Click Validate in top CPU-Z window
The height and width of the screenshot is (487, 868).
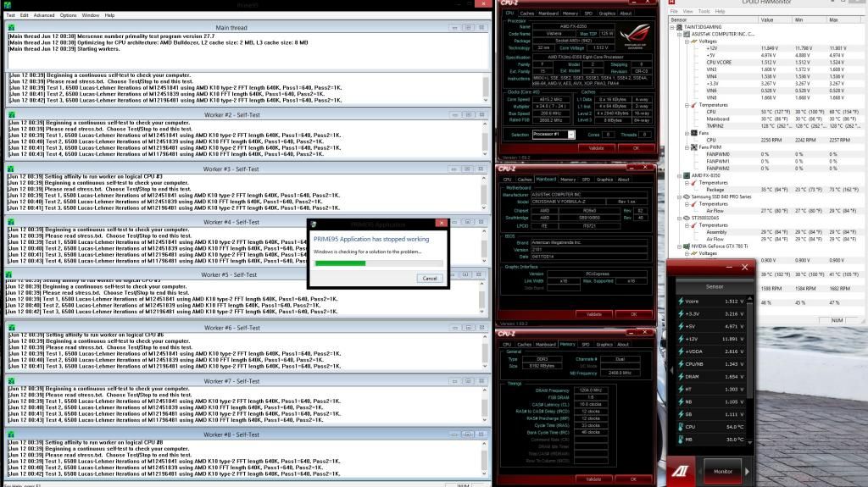596,148
